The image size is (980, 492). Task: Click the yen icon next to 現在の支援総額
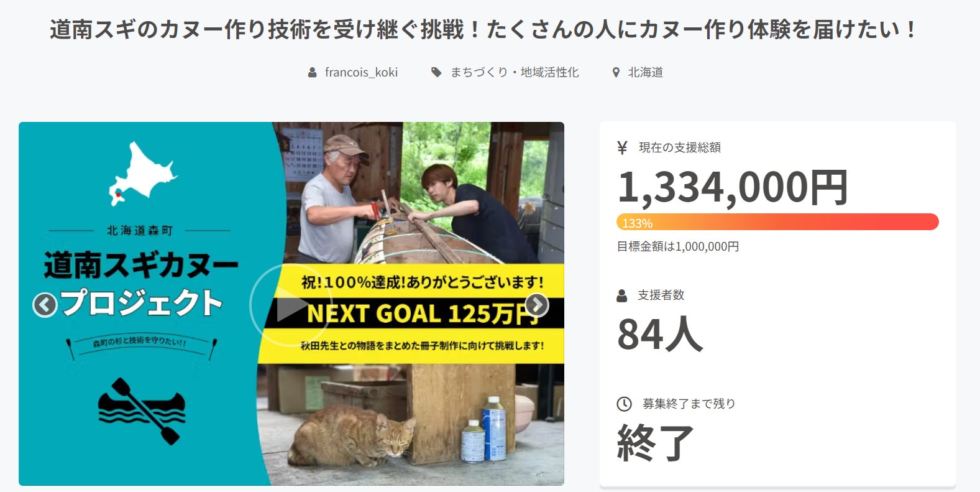[622, 147]
